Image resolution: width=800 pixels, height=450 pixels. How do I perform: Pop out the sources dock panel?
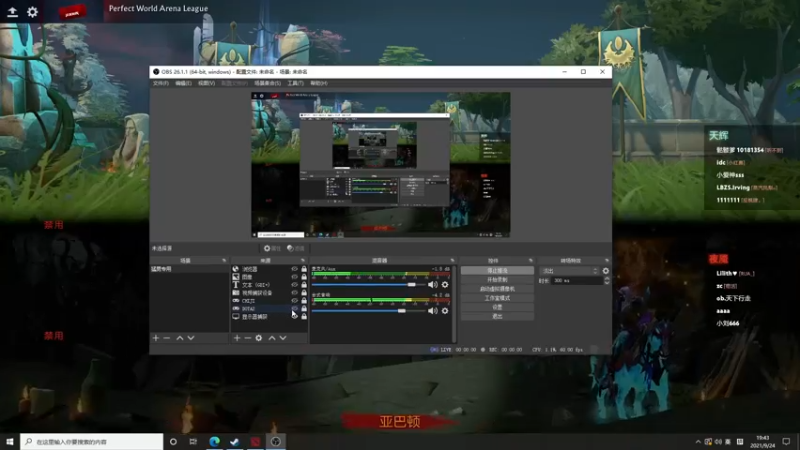click(303, 261)
